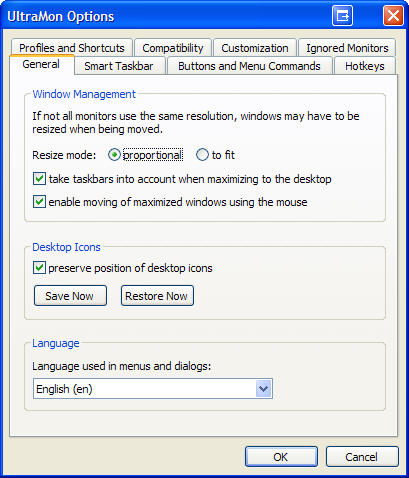
Task: View the Ignored Monitors tab
Action: click(x=347, y=48)
